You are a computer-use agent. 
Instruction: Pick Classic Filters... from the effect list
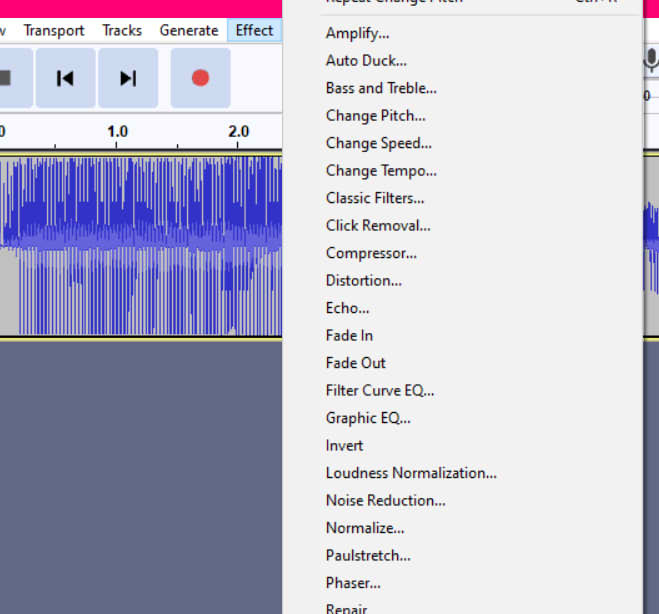[x=462, y=198]
